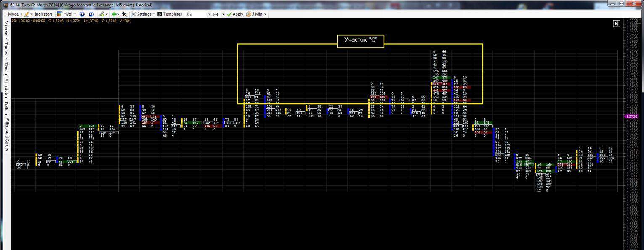Select the Volume sidebar tab
644x250 pixels.
click(x=6, y=28)
